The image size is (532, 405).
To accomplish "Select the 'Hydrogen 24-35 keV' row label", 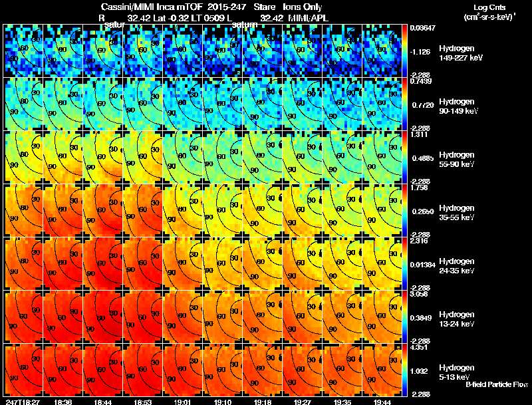I will (457, 266).
